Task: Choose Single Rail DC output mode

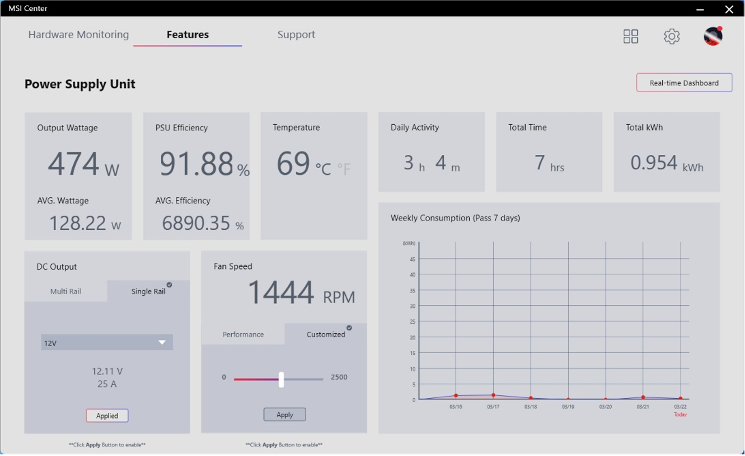Action: (x=148, y=292)
